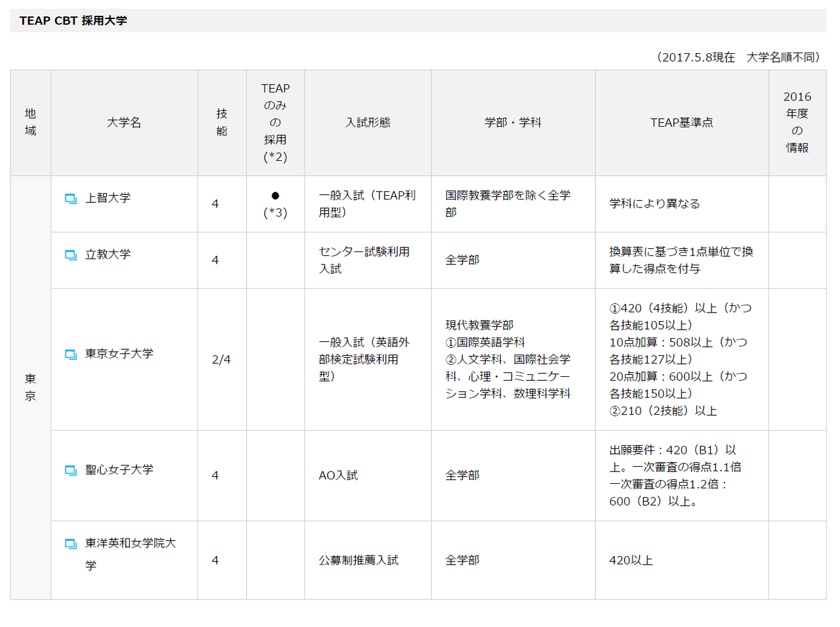The width and height of the screenshot is (840, 627).
Task: Click 国際教養学部を除く全学部 cell
Action: click(513, 204)
